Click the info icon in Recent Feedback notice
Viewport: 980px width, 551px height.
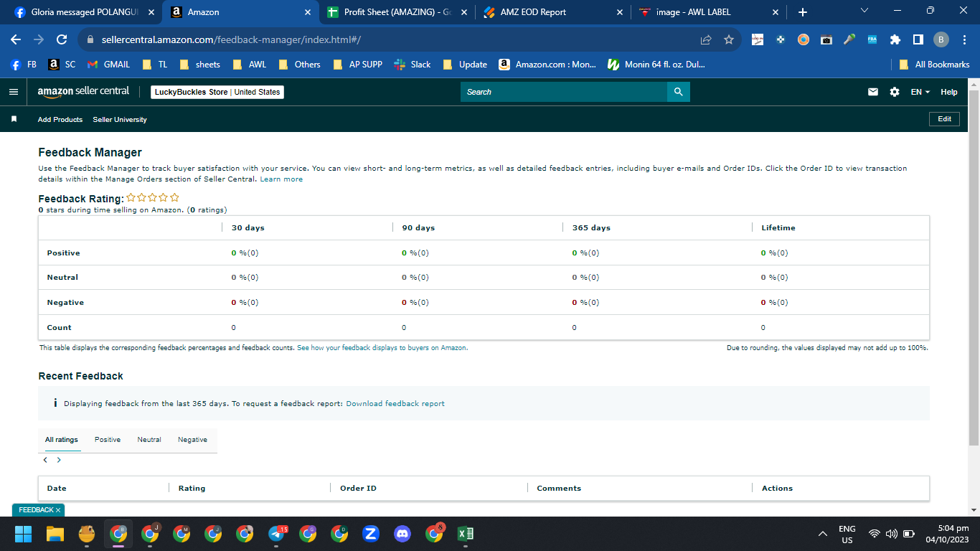coord(55,403)
